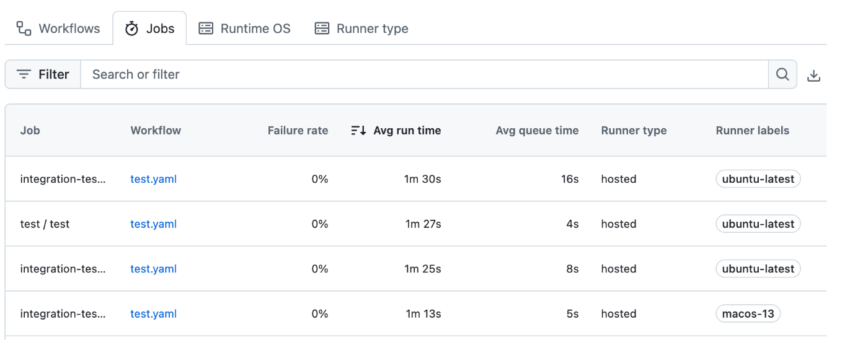Click the Runner type tab icon

pyautogui.click(x=322, y=28)
